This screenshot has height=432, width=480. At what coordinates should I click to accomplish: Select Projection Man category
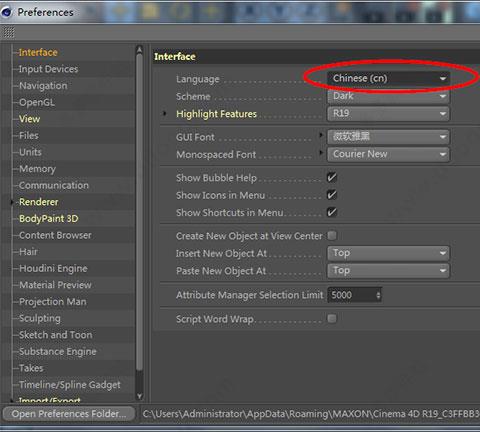click(53, 302)
